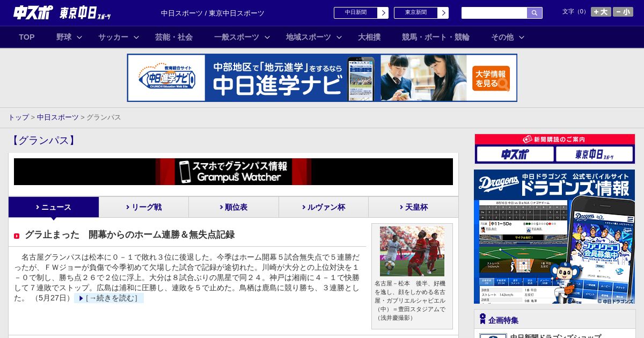
Task: Switch to the 順位表 tab
Action: pyautogui.click(x=233, y=207)
